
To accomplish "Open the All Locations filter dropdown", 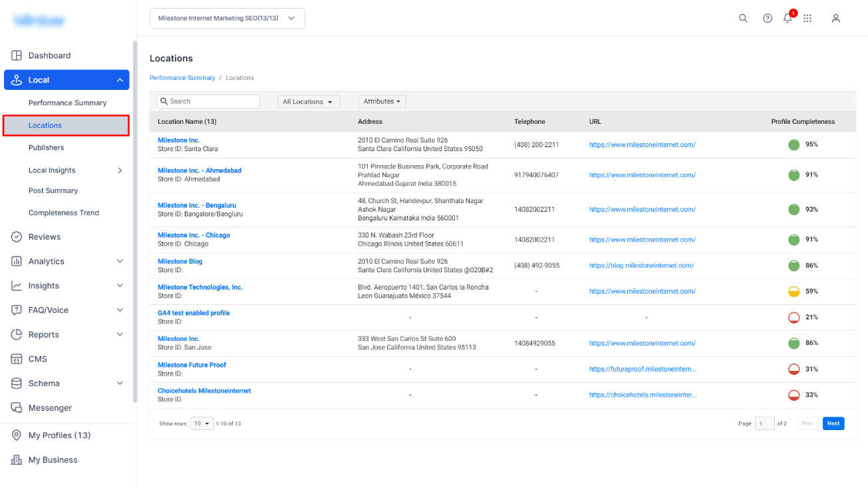I will pos(309,102).
